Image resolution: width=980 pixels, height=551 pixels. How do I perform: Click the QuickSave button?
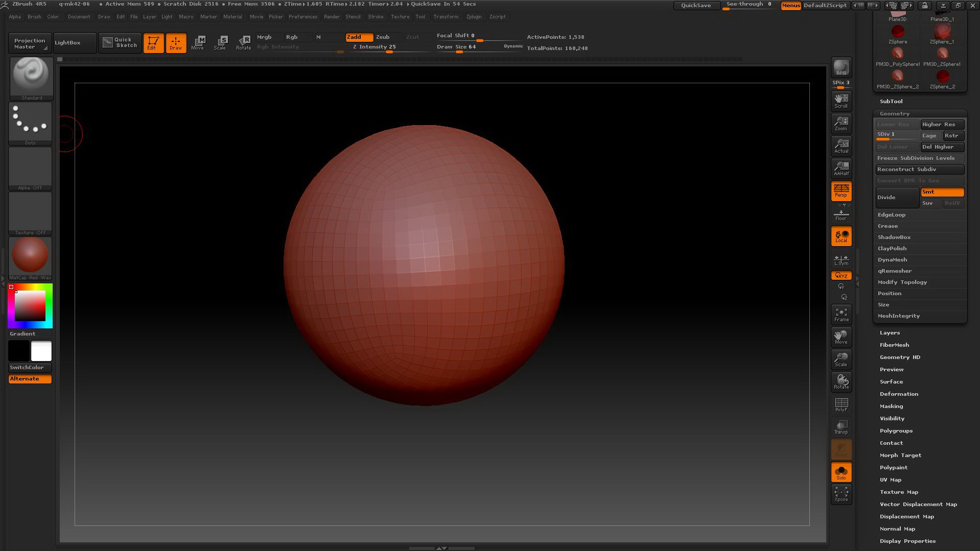coord(696,6)
